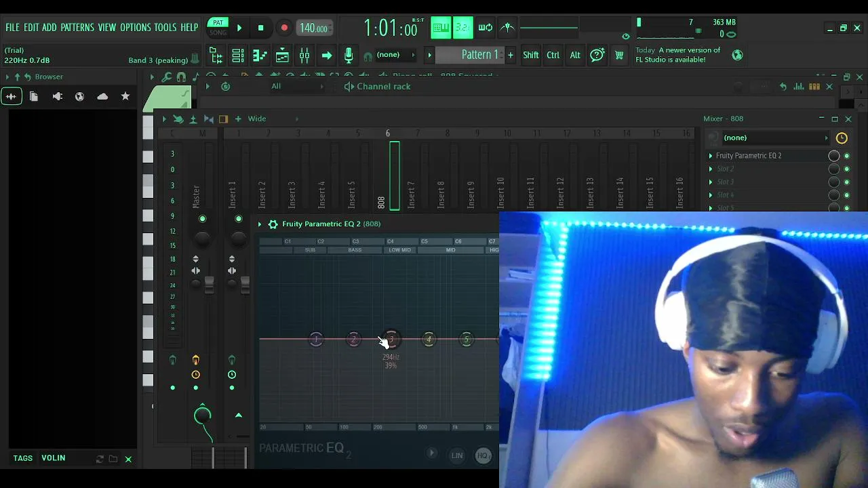
Task: Click the Channel rack undo arrow icon
Action: pyautogui.click(x=783, y=86)
